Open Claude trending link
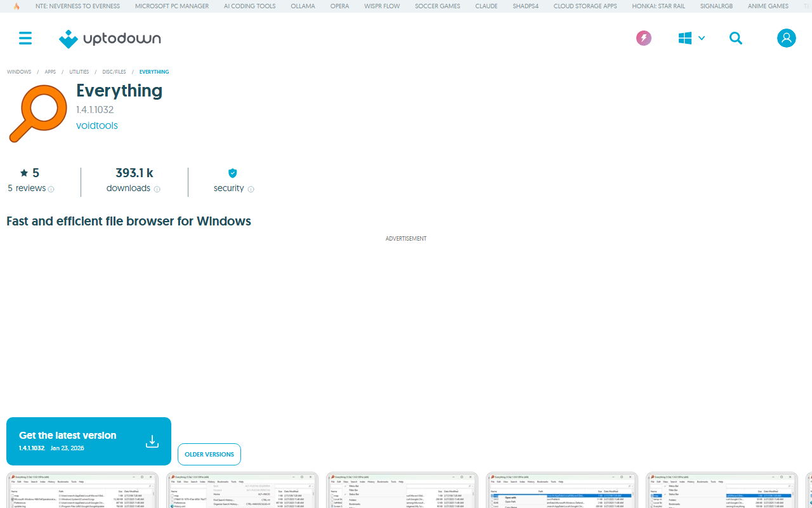The image size is (812, 508). pos(487,6)
